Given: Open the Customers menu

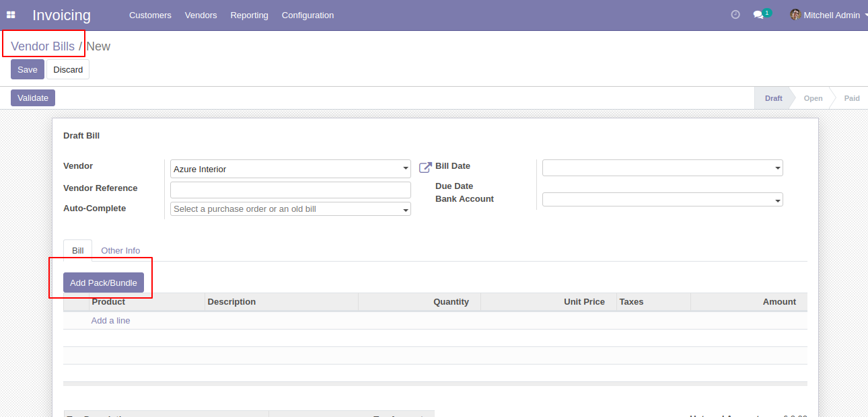Looking at the screenshot, I should pyautogui.click(x=150, y=15).
